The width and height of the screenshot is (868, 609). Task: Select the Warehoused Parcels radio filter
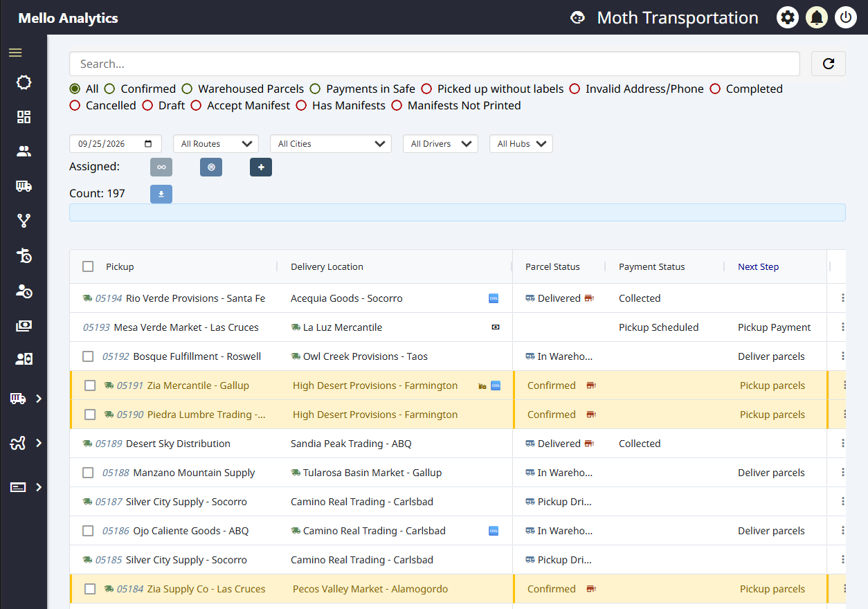point(187,89)
